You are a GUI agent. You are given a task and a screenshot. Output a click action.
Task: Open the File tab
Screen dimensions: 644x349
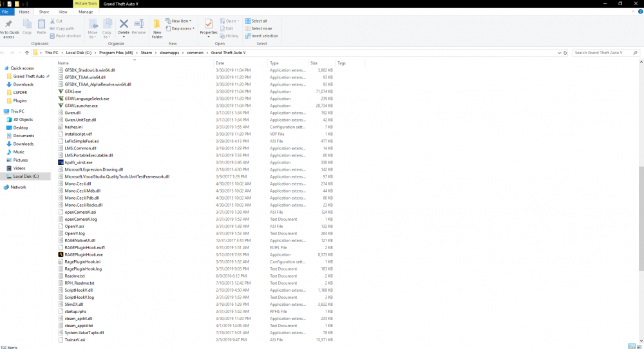click(x=6, y=12)
